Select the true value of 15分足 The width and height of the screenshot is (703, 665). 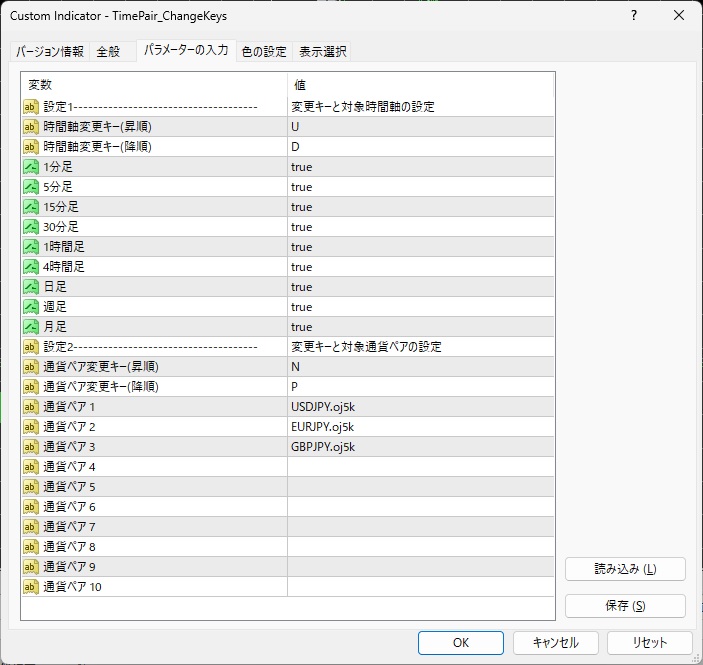[301, 207]
